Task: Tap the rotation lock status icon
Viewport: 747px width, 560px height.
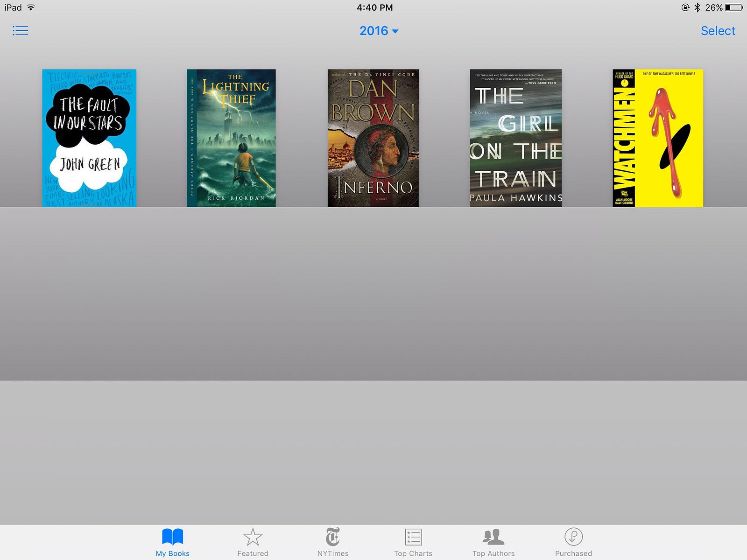Action: coord(685,7)
